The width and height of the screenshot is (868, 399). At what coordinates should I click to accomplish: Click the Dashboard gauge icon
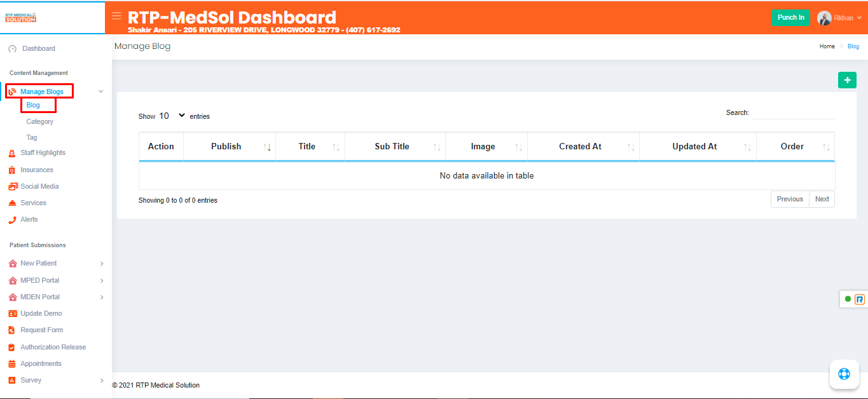[12, 49]
